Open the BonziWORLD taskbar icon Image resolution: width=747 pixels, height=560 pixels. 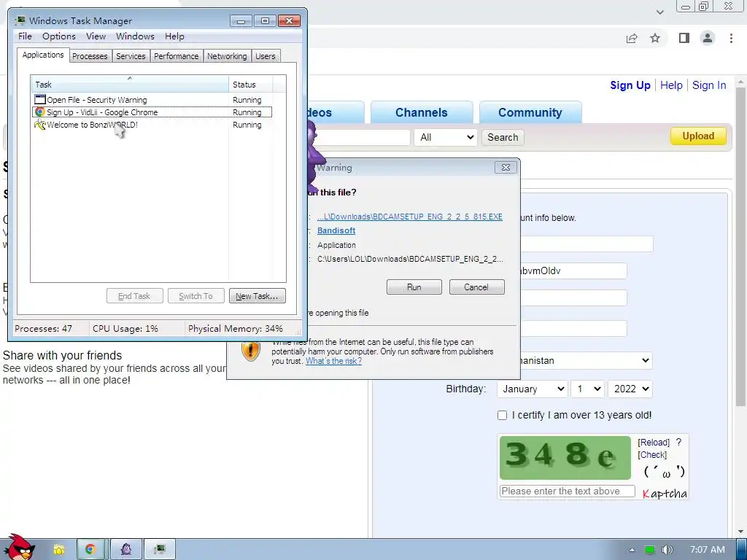click(126, 550)
